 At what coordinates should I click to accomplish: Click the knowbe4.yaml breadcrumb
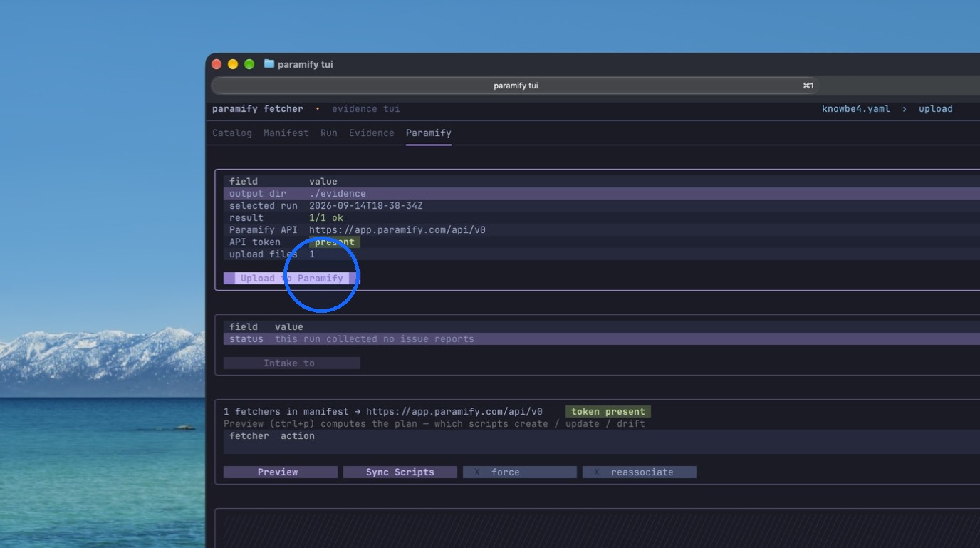tap(856, 109)
